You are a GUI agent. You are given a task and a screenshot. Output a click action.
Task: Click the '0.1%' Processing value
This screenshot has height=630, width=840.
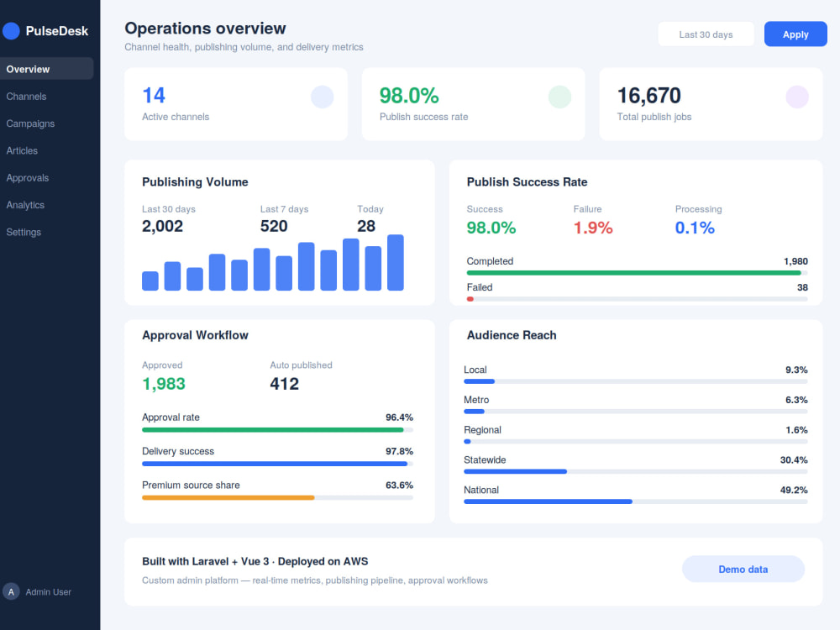[695, 228]
